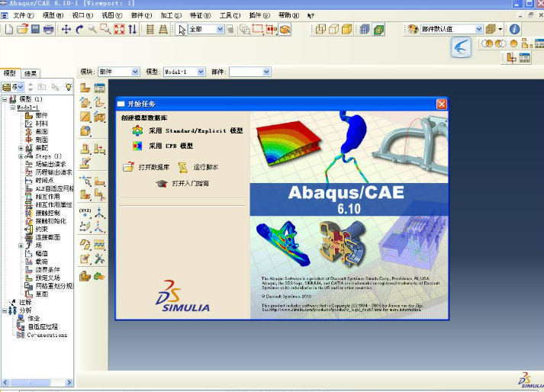The image size is (544, 392).
Task: Collapse the Analysis tree node
Action: click(x=5, y=310)
